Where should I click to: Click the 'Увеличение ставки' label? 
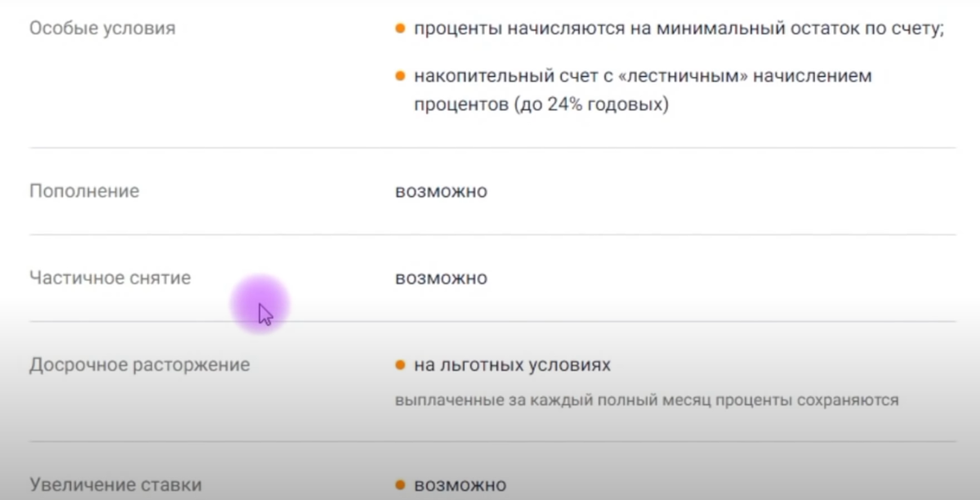coord(115,484)
